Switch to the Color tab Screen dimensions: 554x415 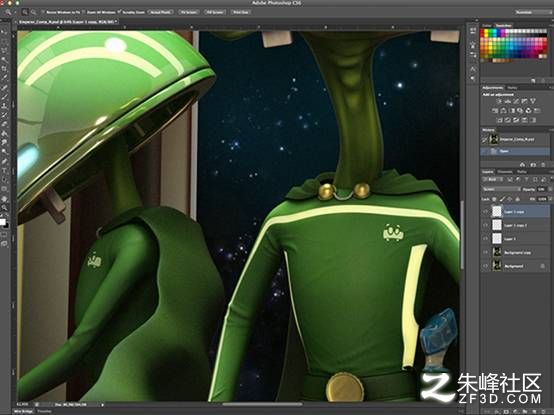point(487,25)
